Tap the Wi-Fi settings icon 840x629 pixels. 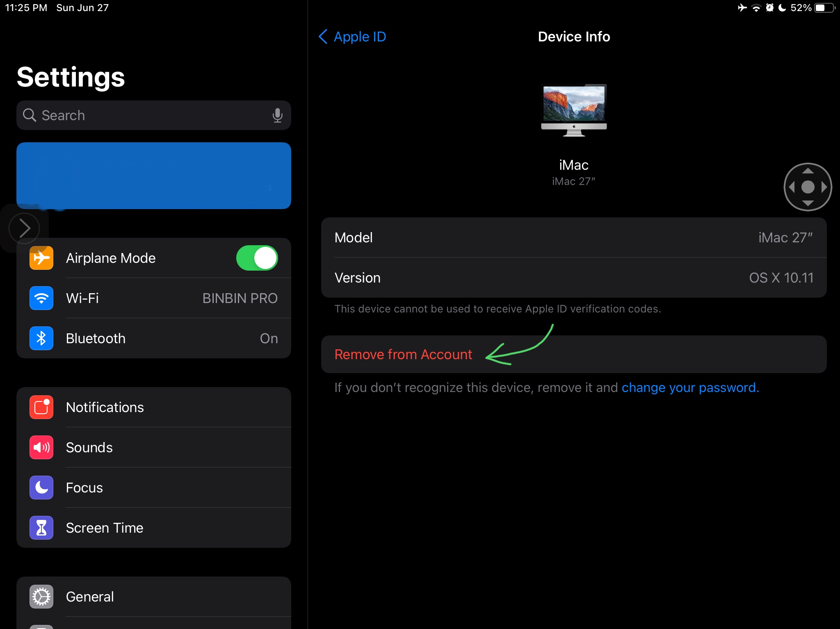point(41,298)
